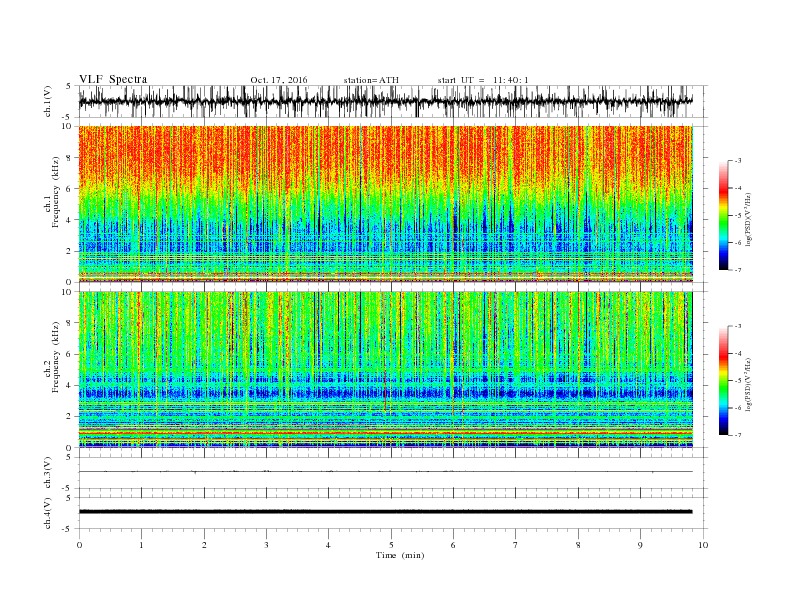792x612 pixels.
Task: Click the ch.4(V) axis label
Action: (x=48, y=513)
